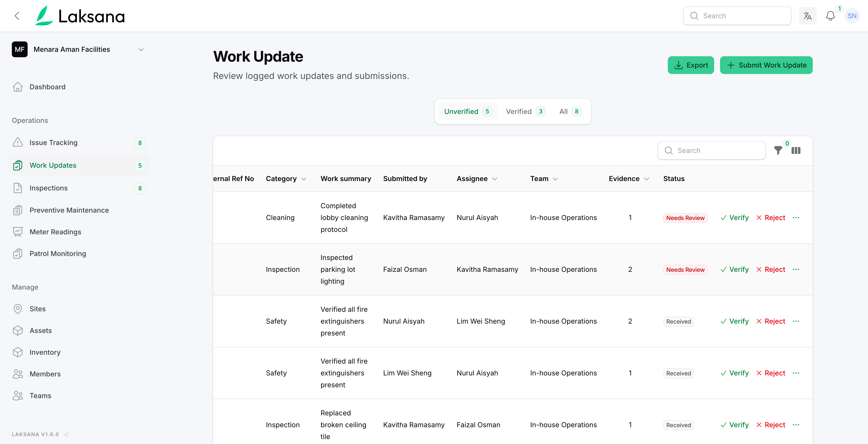Open the Team column dropdown
This screenshot has width=868, height=444.
(555, 179)
